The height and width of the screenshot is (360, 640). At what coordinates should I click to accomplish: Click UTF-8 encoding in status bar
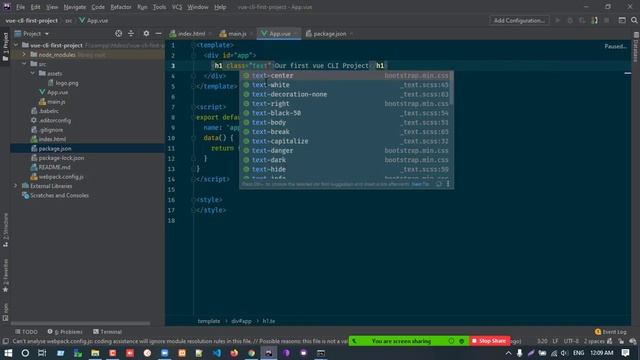tap(571, 341)
